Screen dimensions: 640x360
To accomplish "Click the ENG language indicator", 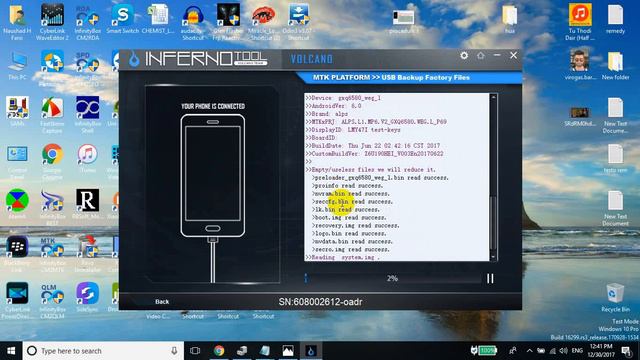I will click(x=577, y=351).
